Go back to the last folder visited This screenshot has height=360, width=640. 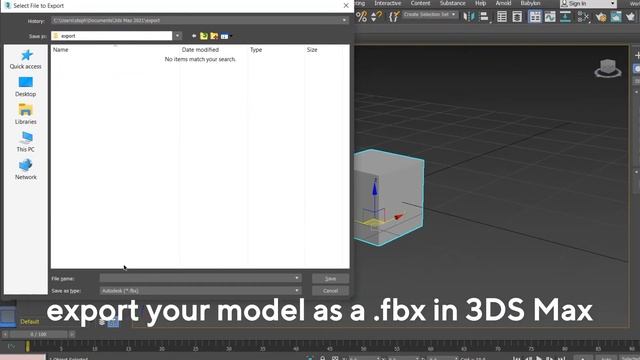point(194,36)
